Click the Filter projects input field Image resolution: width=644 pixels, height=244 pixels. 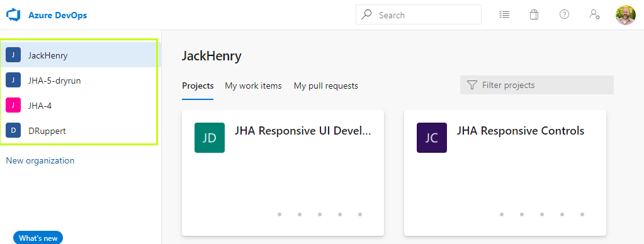click(x=537, y=86)
